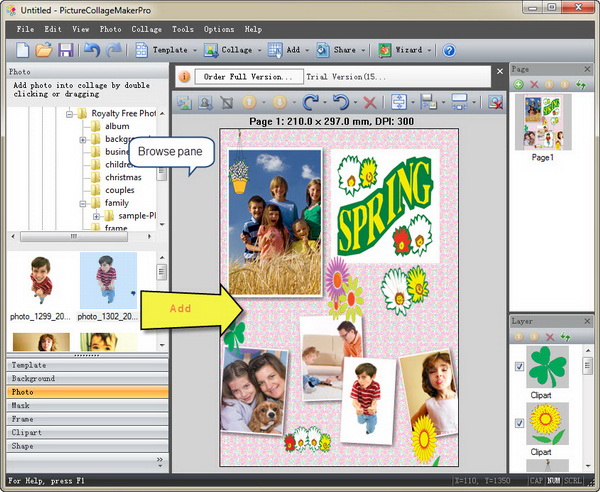Delete layer with red X in Layer panel
This screenshot has width=600, height=492.
pyautogui.click(x=550, y=337)
